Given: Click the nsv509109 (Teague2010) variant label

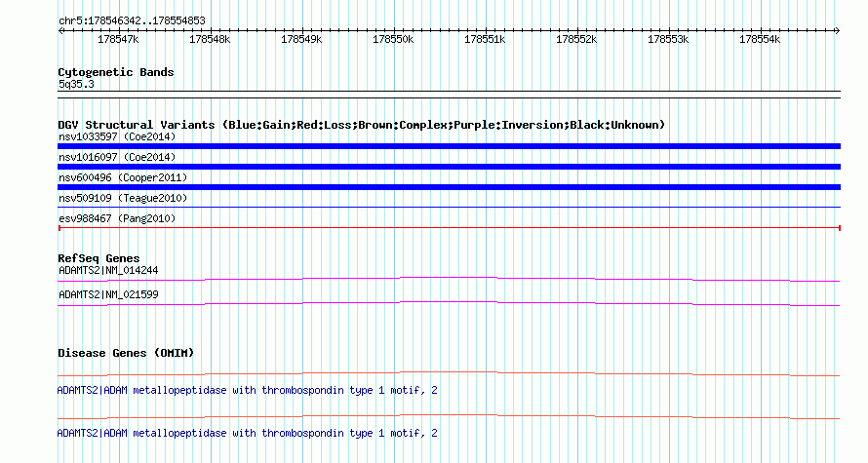Looking at the screenshot, I should pos(123,198).
